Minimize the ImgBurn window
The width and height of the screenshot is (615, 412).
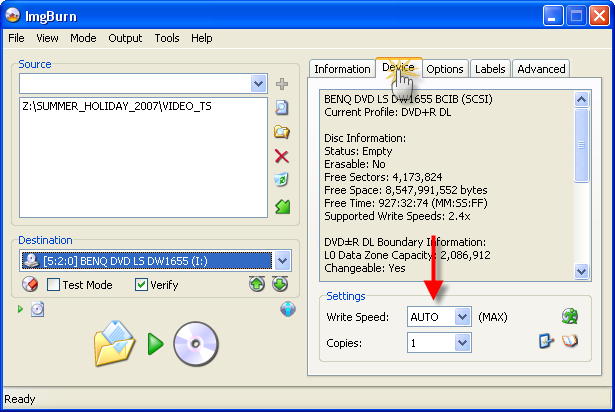[x=553, y=16]
